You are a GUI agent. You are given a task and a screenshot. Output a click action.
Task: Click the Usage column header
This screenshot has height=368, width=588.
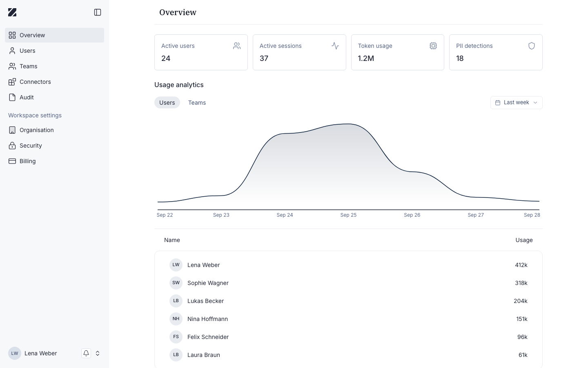point(524,240)
